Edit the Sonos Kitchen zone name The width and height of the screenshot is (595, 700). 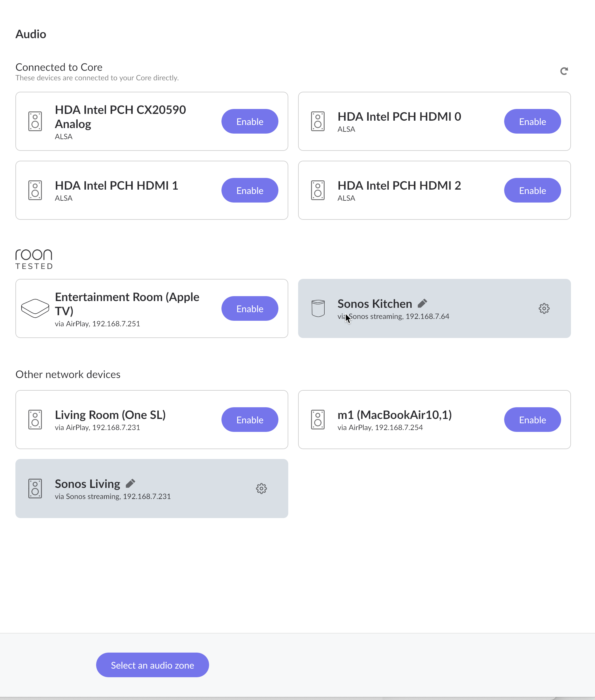(422, 304)
